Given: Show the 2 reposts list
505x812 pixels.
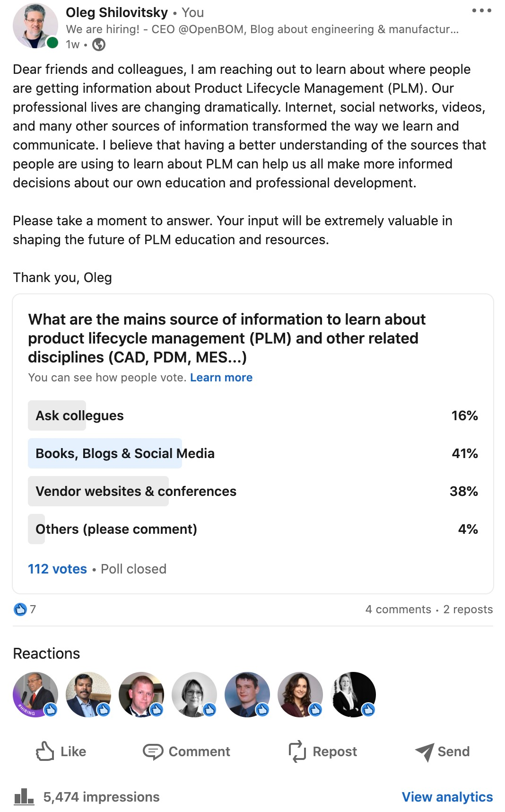Looking at the screenshot, I should click(x=468, y=609).
